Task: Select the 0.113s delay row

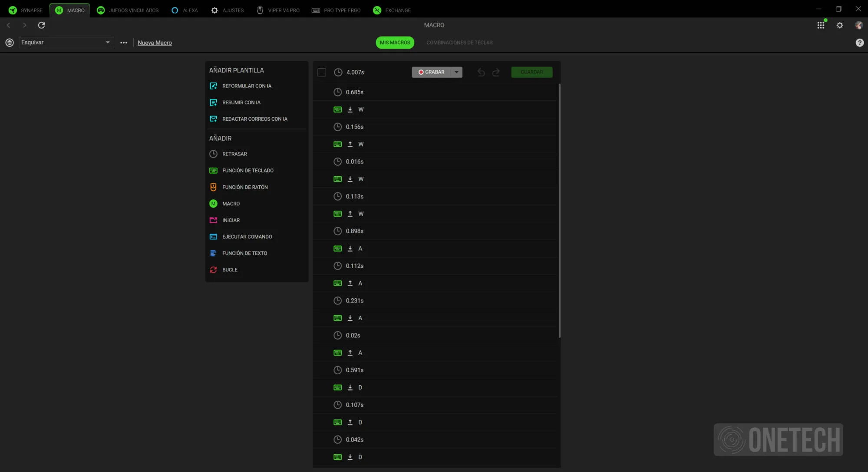Action: tap(434, 196)
